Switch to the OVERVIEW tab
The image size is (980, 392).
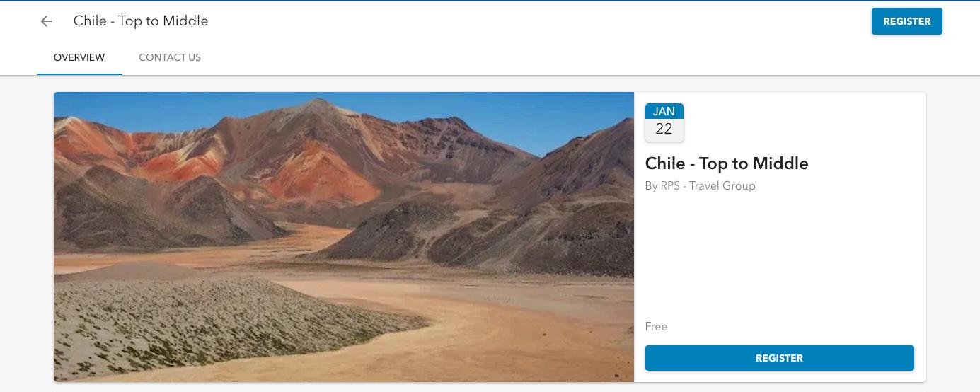(79, 57)
